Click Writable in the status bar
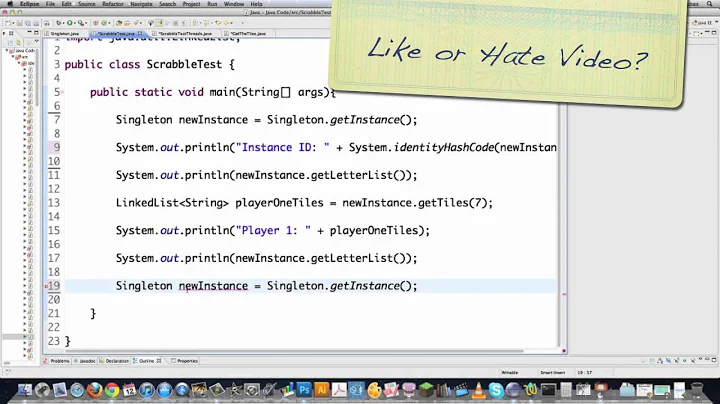 click(510, 372)
